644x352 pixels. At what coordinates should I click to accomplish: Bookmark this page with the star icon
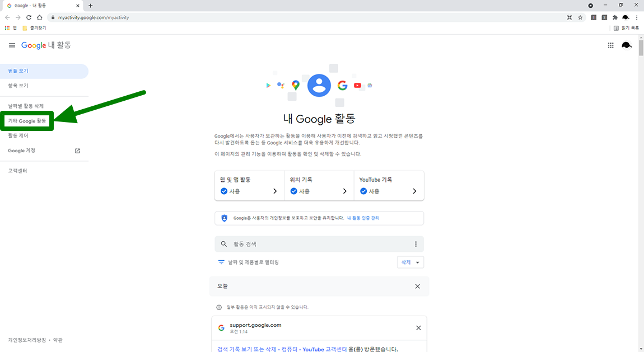[x=580, y=18]
